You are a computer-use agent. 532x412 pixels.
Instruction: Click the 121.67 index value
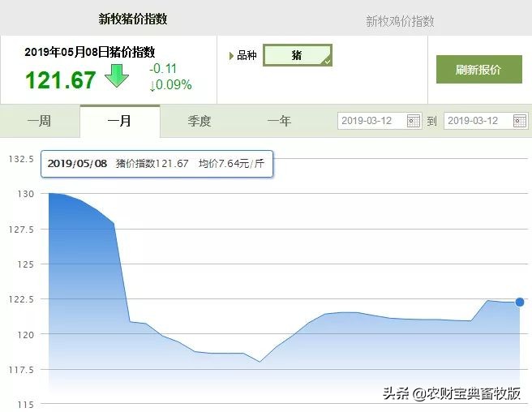coord(60,80)
